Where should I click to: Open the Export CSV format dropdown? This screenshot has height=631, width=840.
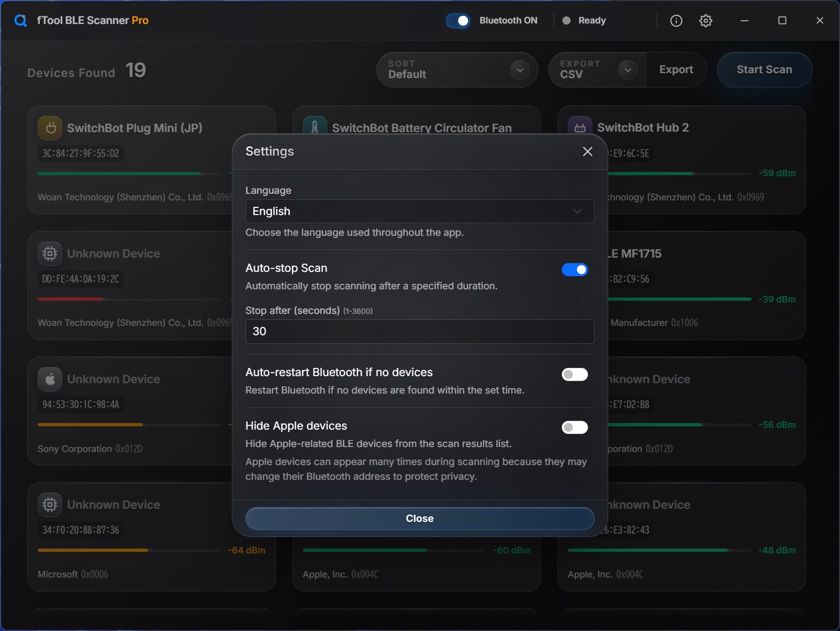[x=597, y=70]
